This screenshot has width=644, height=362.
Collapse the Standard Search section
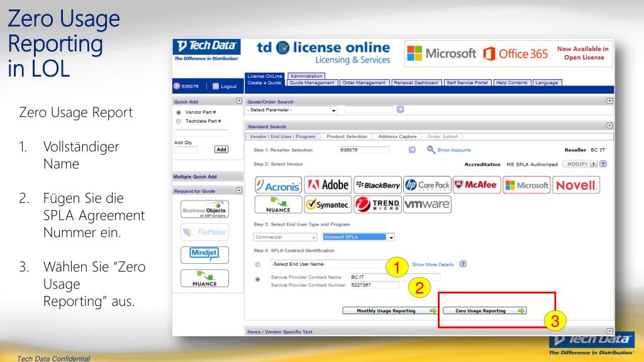[x=609, y=126]
